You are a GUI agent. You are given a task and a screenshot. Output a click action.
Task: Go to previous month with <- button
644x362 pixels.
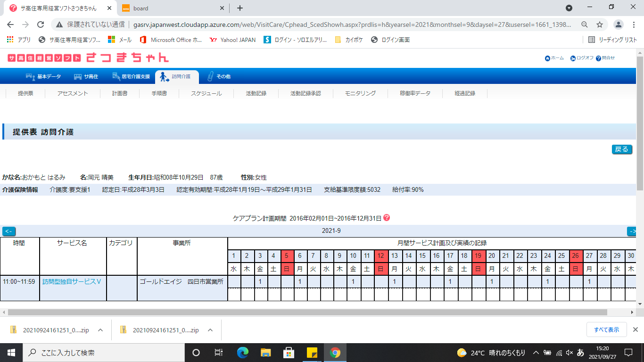(8, 231)
